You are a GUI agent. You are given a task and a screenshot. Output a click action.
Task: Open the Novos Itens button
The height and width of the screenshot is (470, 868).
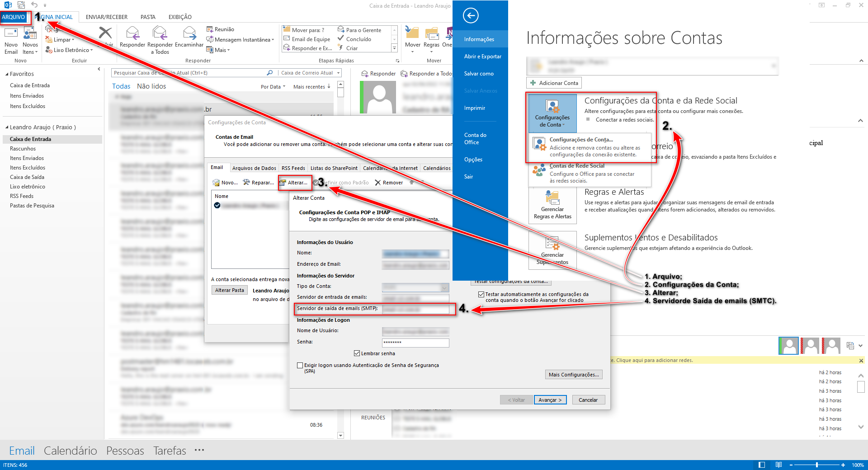coord(30,41)
